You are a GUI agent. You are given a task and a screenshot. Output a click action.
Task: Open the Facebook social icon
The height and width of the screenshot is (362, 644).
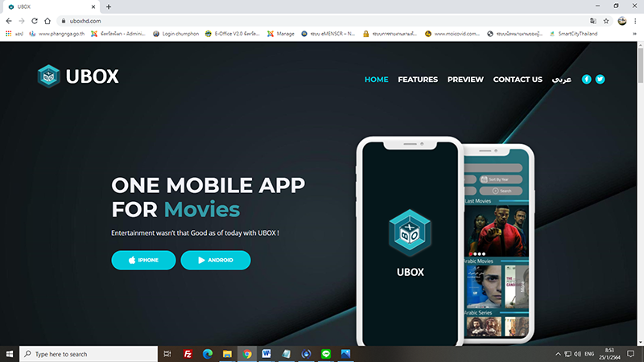click(x=587, y=79)
